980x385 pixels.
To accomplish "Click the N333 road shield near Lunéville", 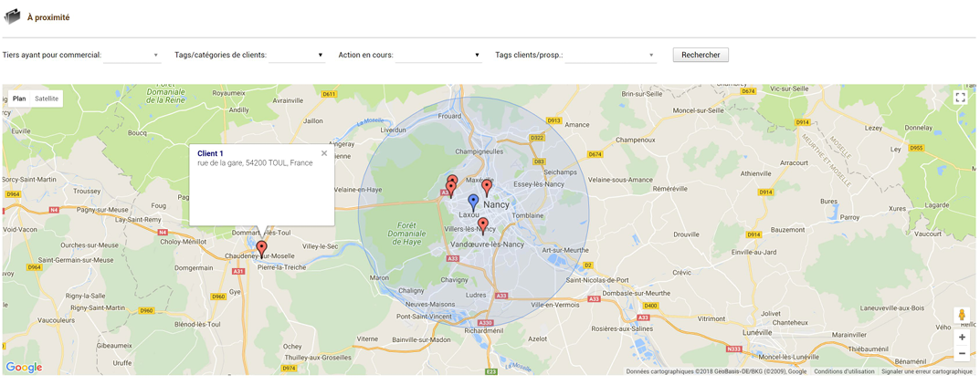I will coord(735,349).
